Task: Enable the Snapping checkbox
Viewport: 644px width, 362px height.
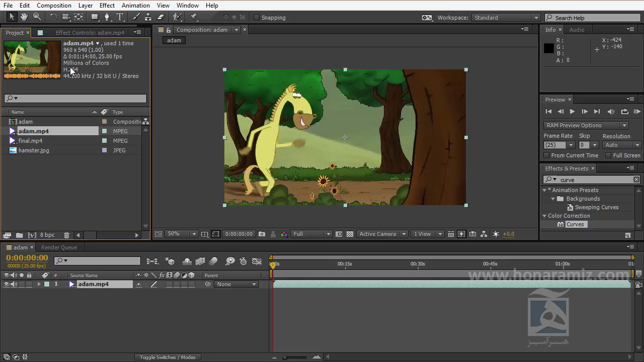Action: 257,18
